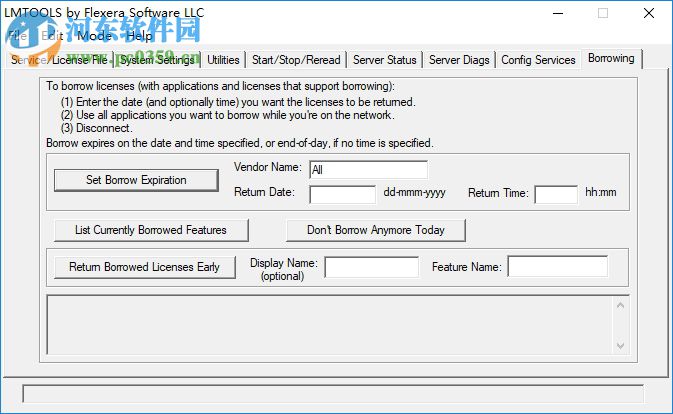
Task: Open the Help menu
Action: click(x=139, y=35)
